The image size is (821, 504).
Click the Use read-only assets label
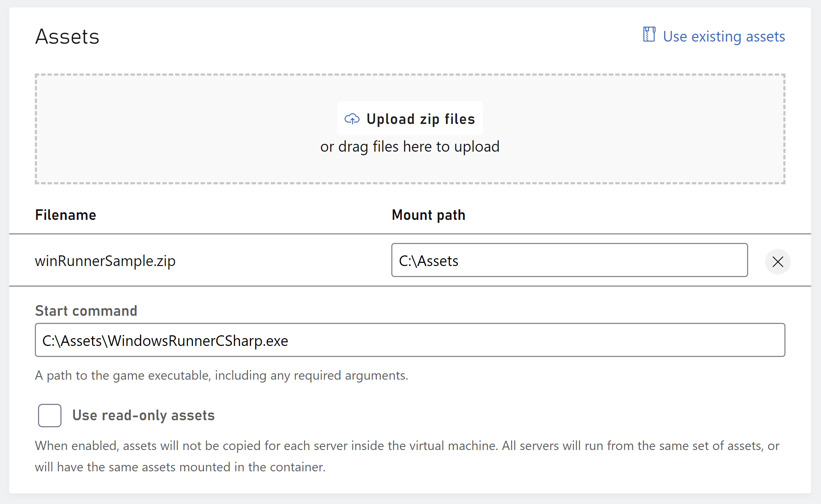tap(143, 415)
